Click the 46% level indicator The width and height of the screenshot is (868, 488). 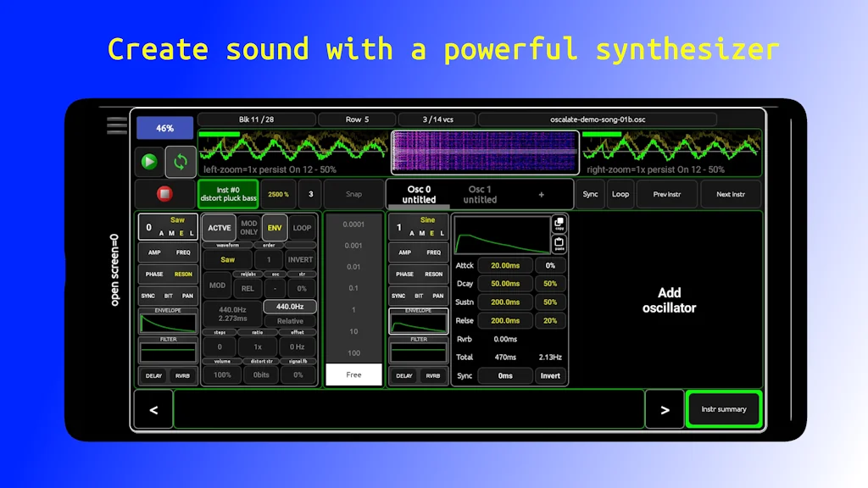tap(164, 126)
